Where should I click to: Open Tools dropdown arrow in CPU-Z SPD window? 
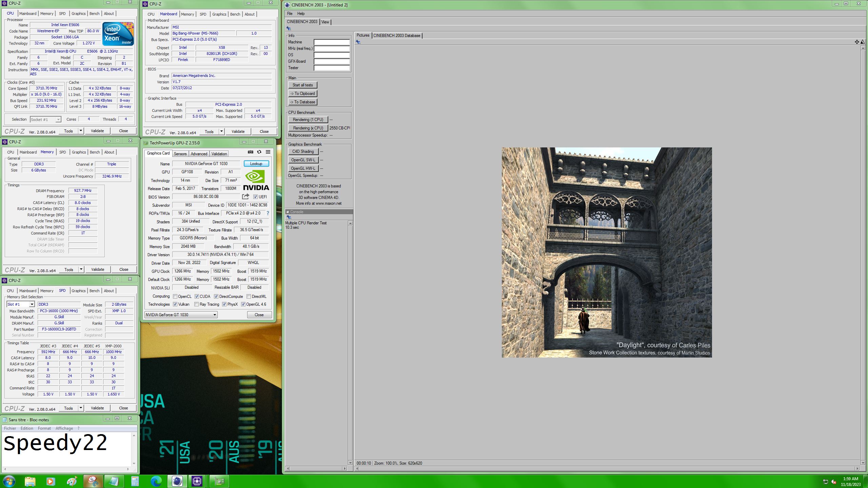click(x=81, y=408)
